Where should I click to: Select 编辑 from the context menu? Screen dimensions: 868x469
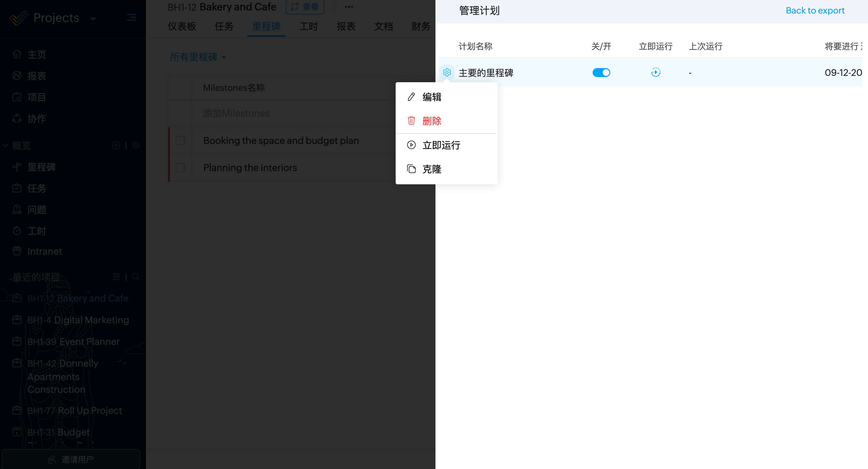click(432, 97)
